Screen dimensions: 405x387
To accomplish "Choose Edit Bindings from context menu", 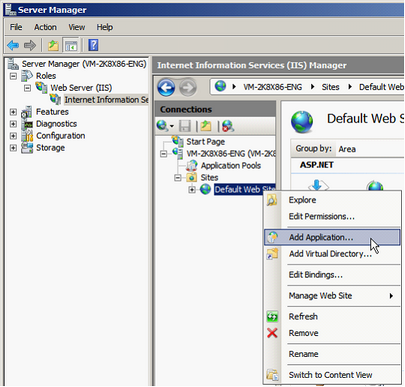I will (x=332, y=275).
